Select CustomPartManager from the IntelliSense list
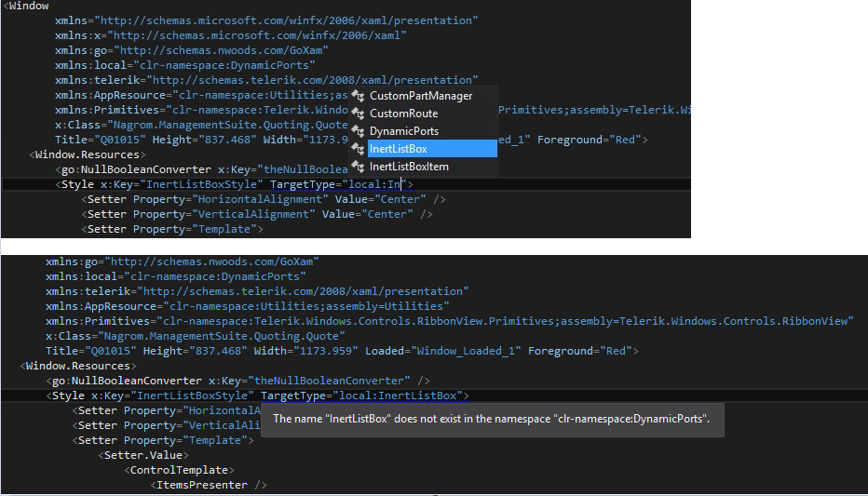 pos(421,96)
